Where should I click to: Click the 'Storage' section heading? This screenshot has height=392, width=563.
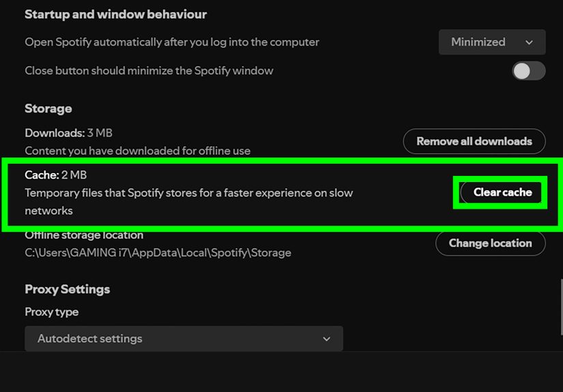(48, 108)
